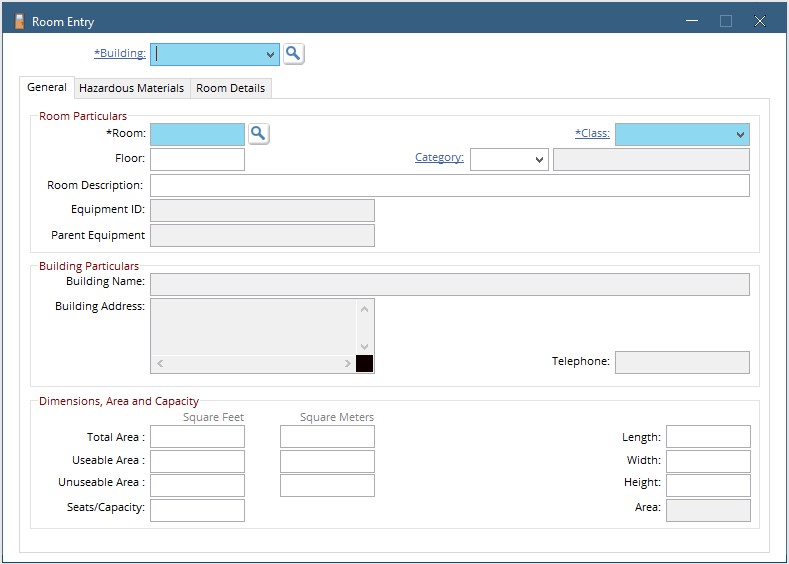Click the Room Entry title bar icon
789x564 pixels.
pos(19,21)
